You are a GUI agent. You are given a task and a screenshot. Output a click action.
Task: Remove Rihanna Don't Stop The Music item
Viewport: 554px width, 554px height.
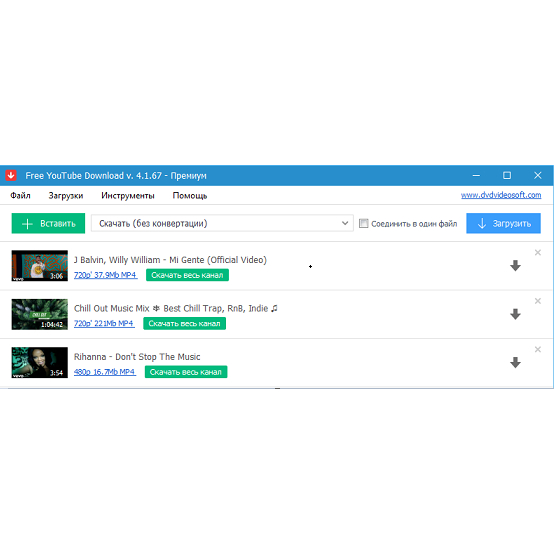537,349
